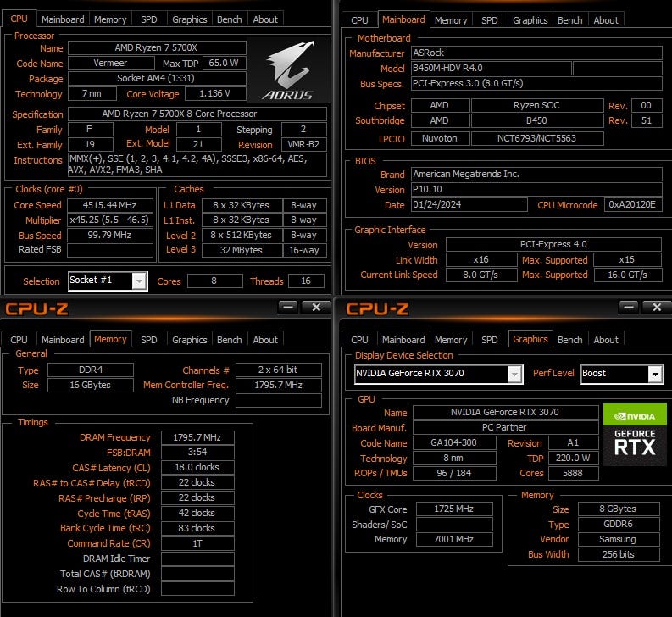Screen dimensions: 672x617
Task: Open Memory tab in bottom-right window
Action: (x=451, y=340)
